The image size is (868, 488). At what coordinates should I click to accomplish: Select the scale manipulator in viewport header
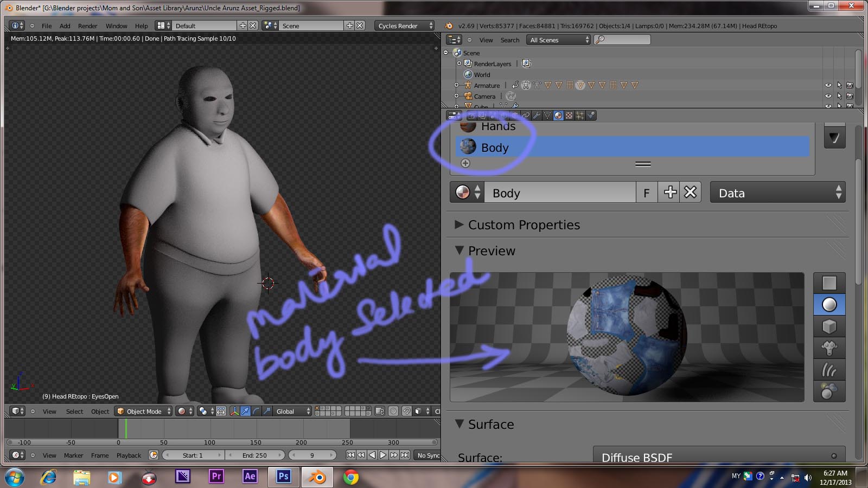click(x=267, y=411)
